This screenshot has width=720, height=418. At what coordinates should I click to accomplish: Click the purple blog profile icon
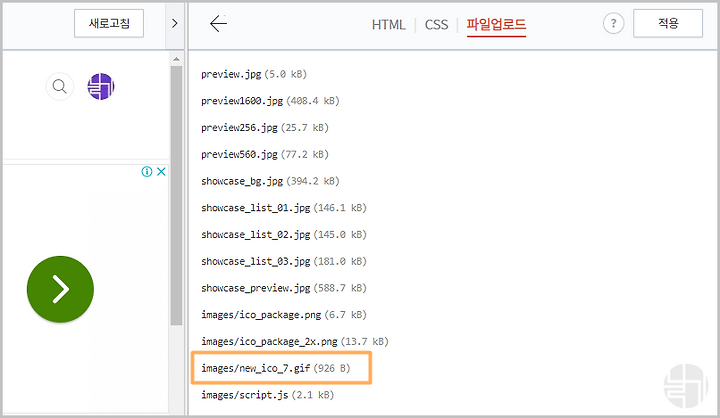(101, 86)
